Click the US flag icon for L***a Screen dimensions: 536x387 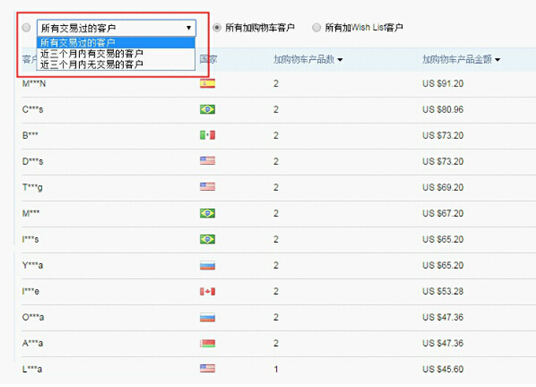tap(207, 369)
